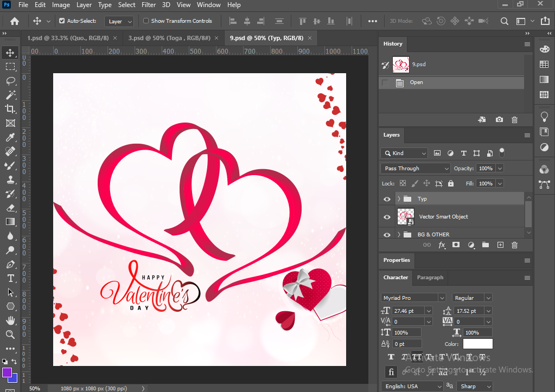This screenshot has height=392, width=555.
Task: Select the Horizontal Type tool
Action: tap(10, 278)
